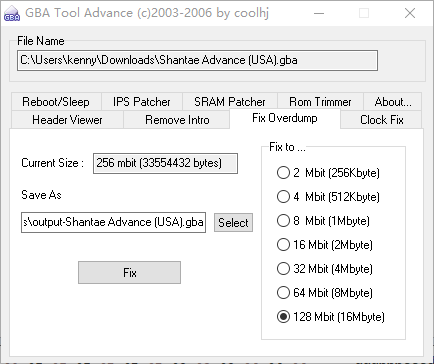Open the Clock Fix tab
This screenshot has height=364, width=434.
point(382,120)
